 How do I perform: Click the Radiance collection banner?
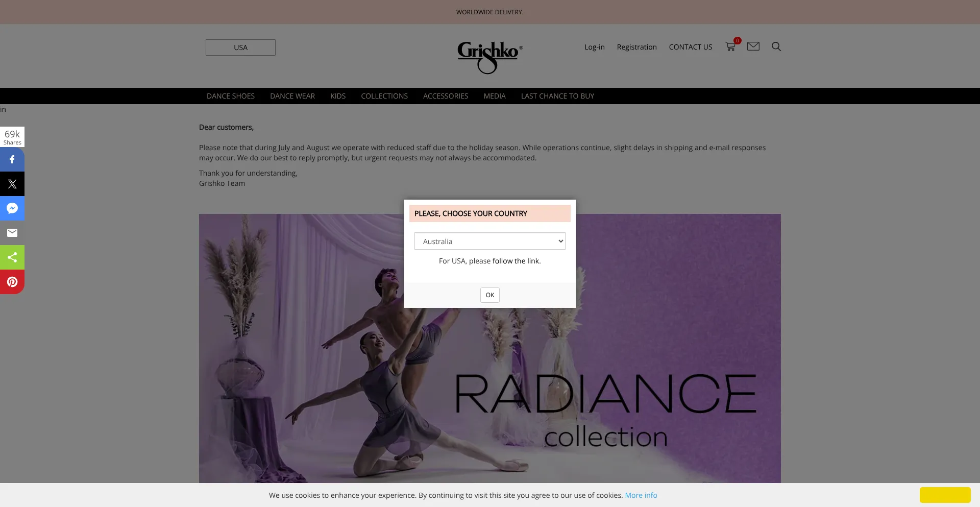pyautogui.click(x=490, y=348)
